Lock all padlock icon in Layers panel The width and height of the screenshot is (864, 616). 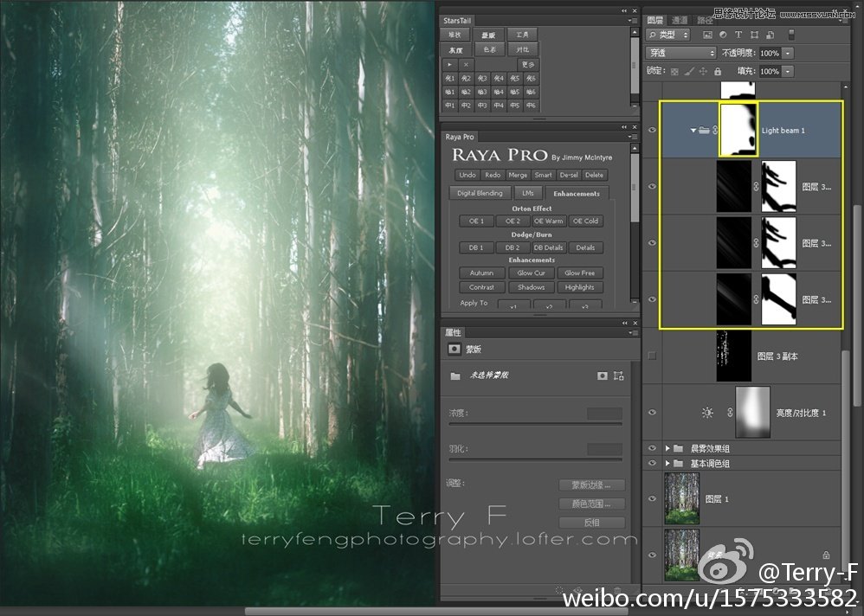pos(718,71)
